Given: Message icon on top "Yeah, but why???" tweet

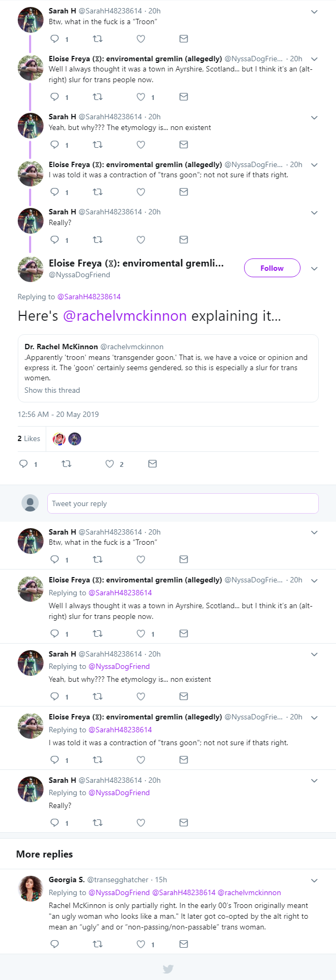Looking at the screenshot, I should point(183,145).
